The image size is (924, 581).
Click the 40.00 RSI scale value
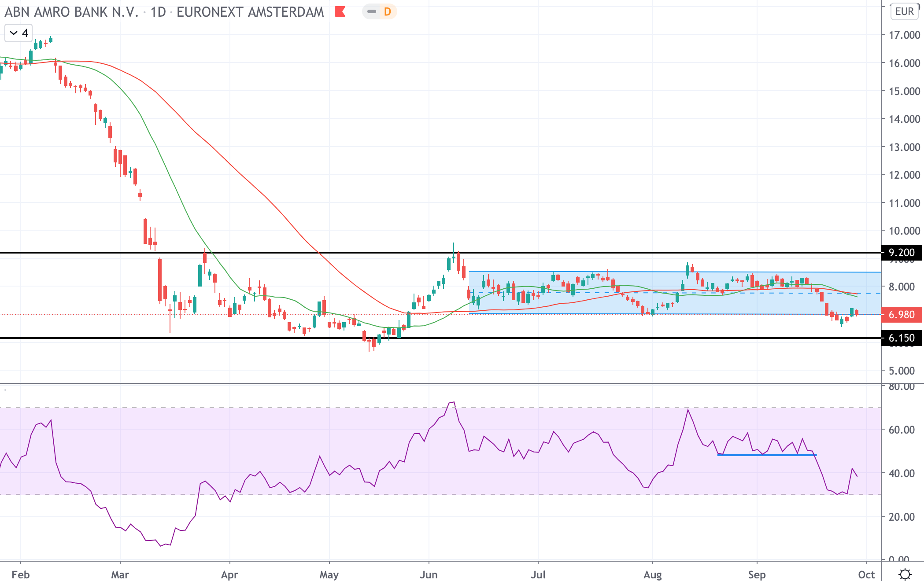[x=902, y=473]
